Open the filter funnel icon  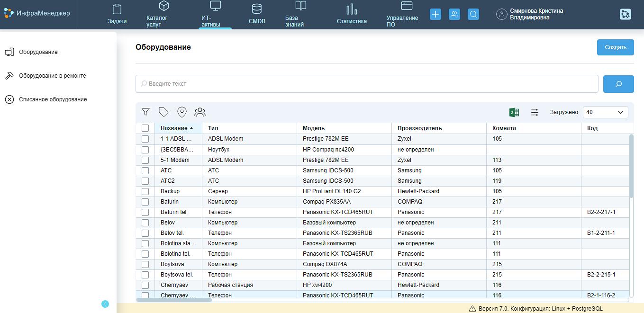point(145,112)
